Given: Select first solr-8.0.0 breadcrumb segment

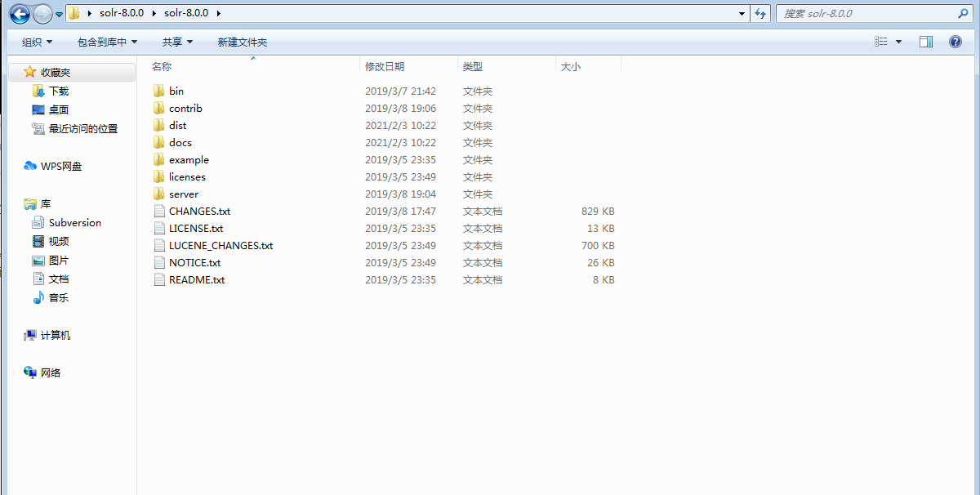Looking at the screenshot, I should [122, 14].
